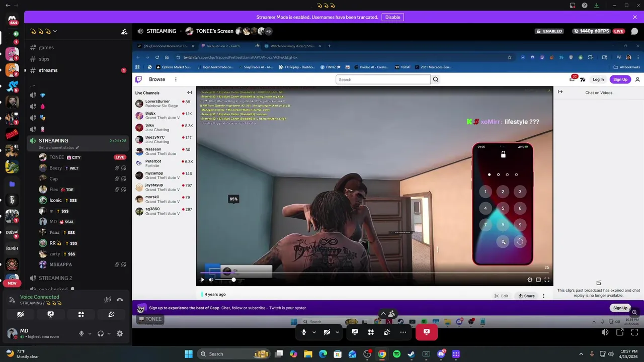644x362 pixels.
Task: Click Browse in streamed Twitch page
Action: pos(157,79)
